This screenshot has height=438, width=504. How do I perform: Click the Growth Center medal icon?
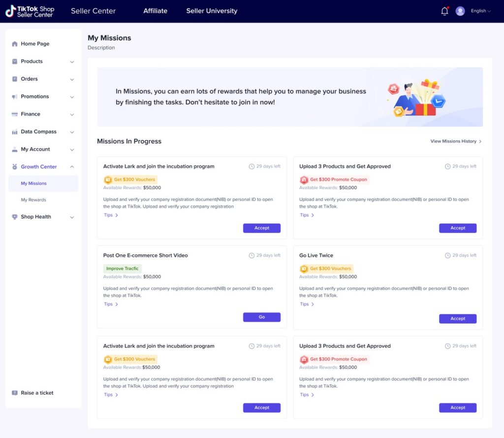coord(14,167)
